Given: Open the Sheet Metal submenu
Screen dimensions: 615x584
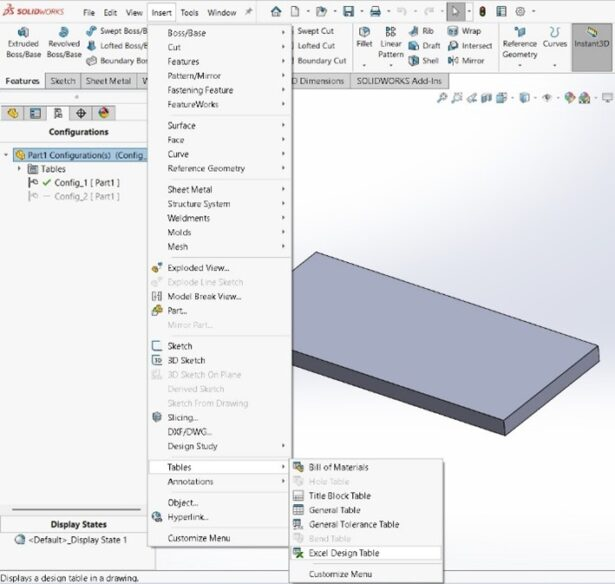Looking at the screenshot, I should [189, 189].
